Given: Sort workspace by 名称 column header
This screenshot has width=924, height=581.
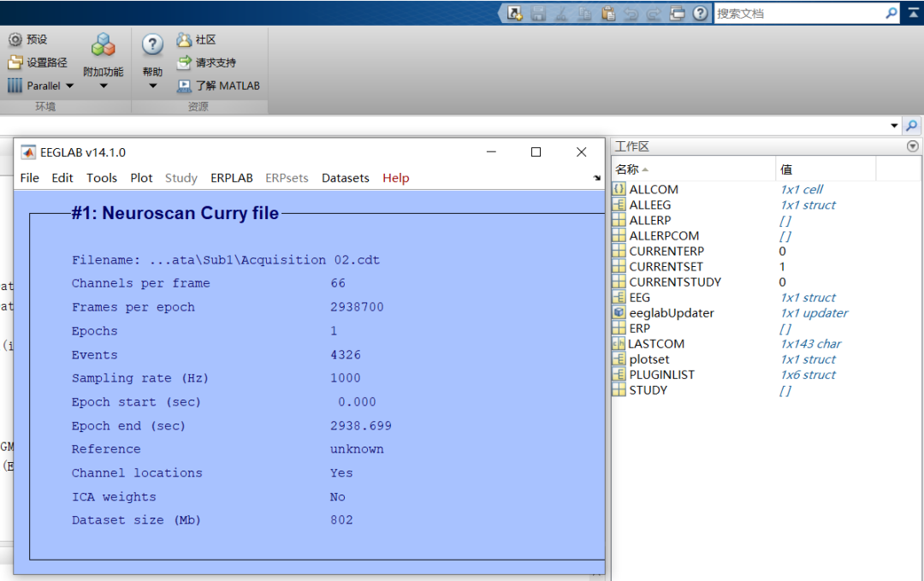Looking at the screenshot, I should coord(694,169).
